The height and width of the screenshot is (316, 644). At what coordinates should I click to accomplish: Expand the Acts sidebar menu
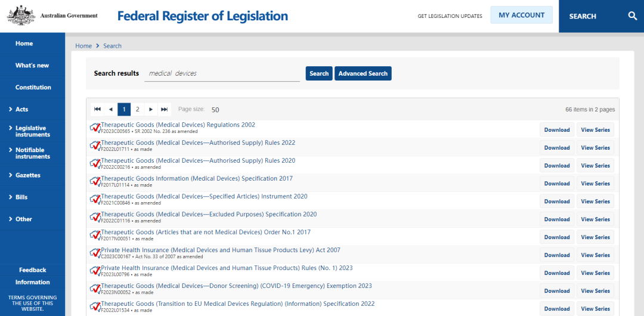pyautogui.click(x=21, y=109)
